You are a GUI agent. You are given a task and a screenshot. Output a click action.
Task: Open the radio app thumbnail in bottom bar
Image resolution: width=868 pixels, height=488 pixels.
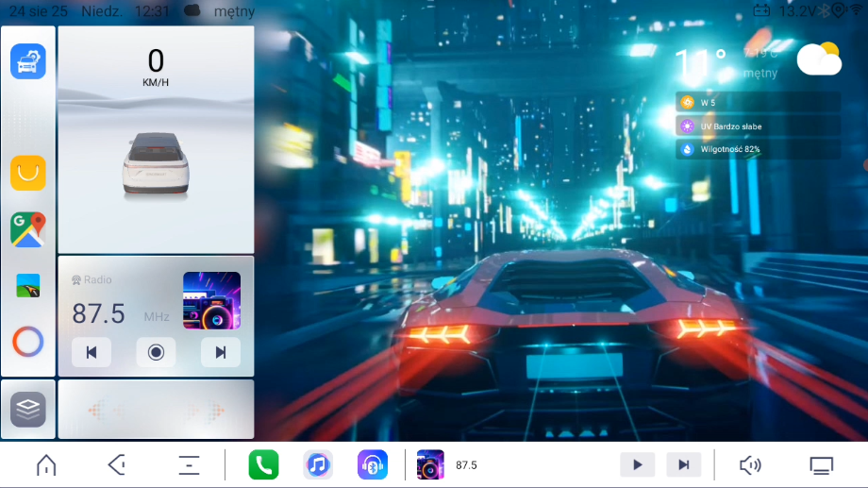pyautogui.click(x=430, y=464)
